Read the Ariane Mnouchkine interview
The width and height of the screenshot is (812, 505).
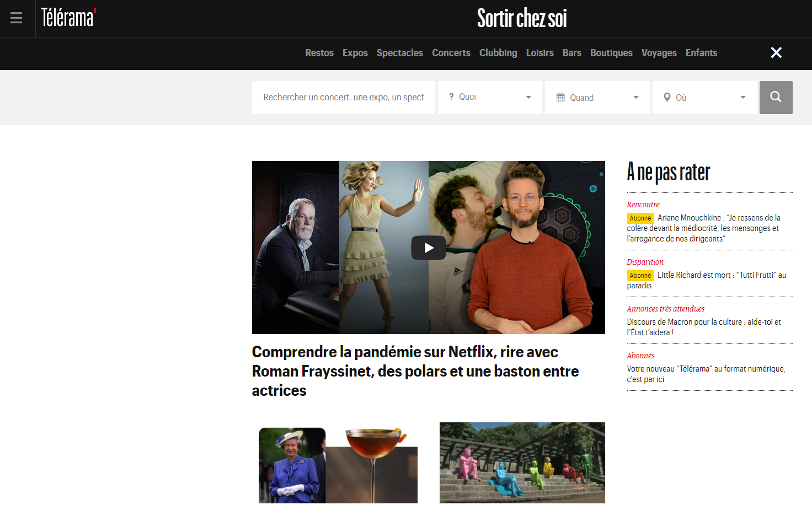(704, 228)
